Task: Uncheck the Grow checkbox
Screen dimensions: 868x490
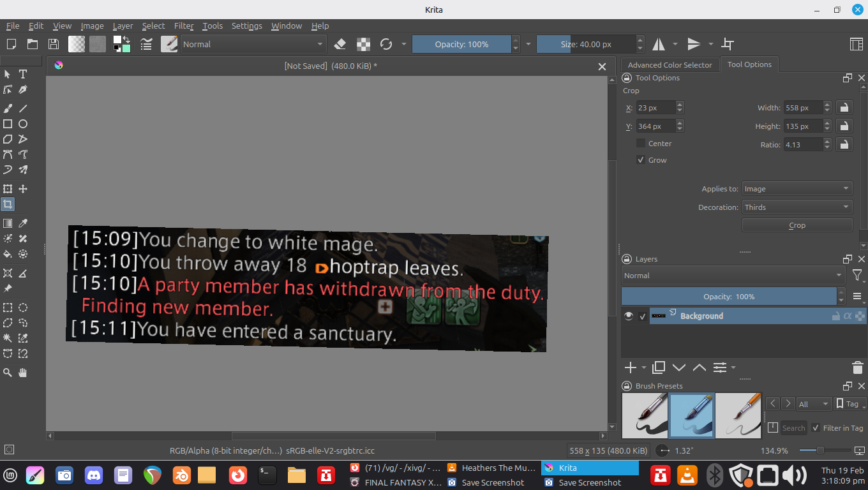Action: [x=641, y=160]
